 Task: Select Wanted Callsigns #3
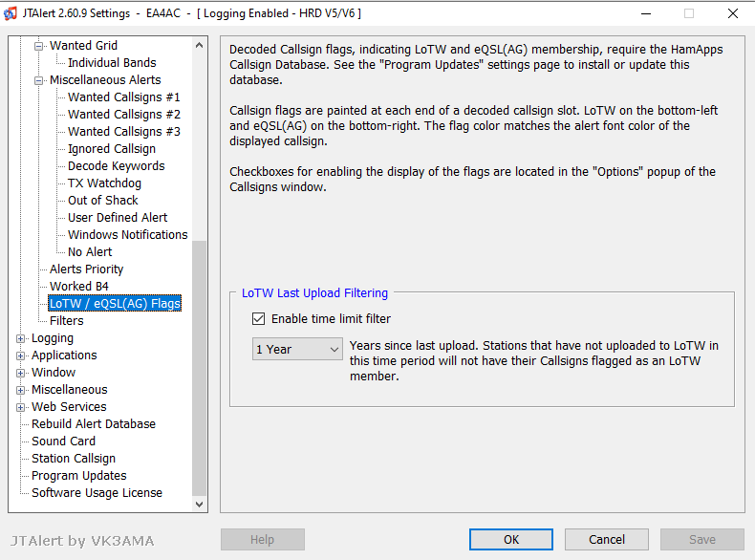coord(123,132)
